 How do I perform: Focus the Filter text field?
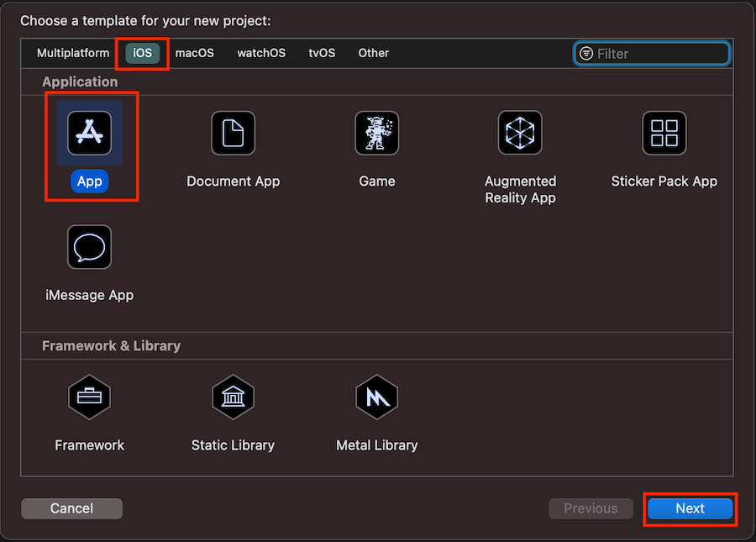651,54
